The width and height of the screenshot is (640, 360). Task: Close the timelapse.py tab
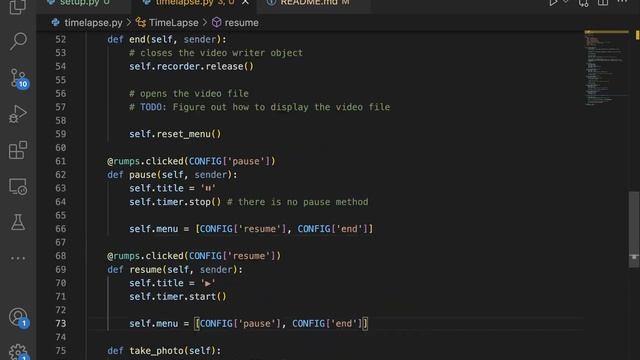[246, 2]
